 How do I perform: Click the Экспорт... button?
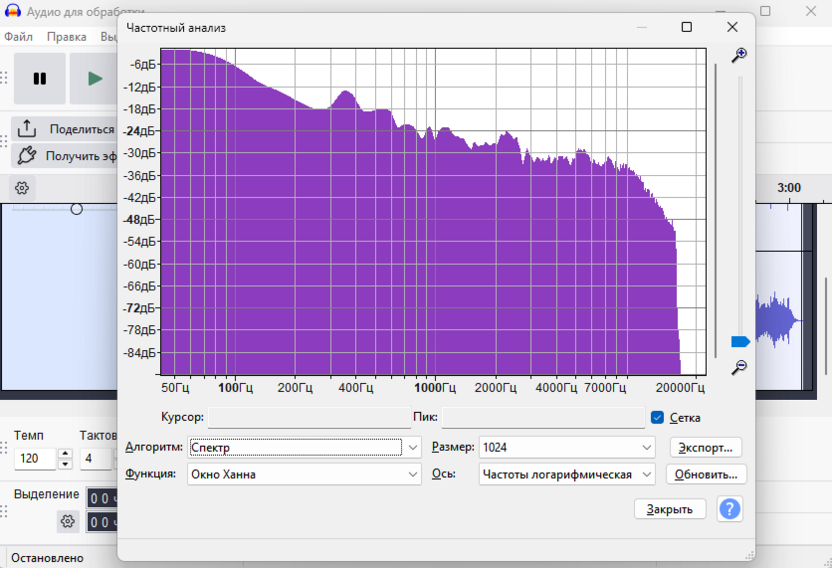click(706, 448)
